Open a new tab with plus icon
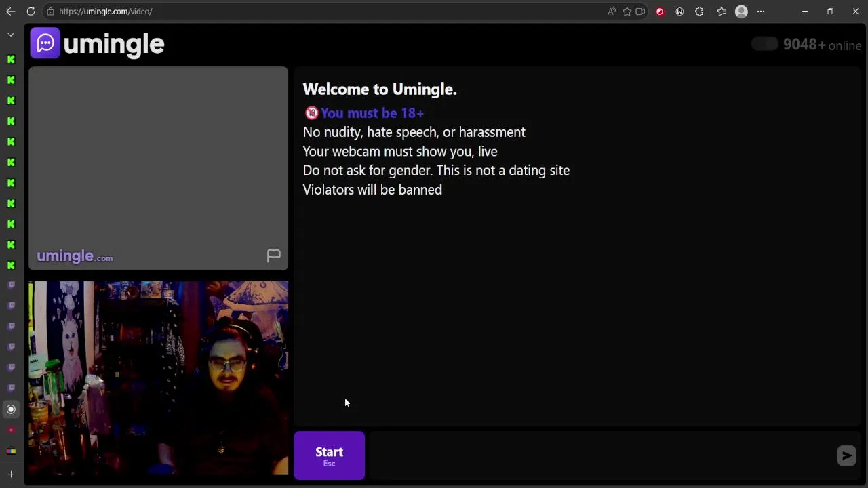This screenshot has height=488, width=868. click(11, 474)
